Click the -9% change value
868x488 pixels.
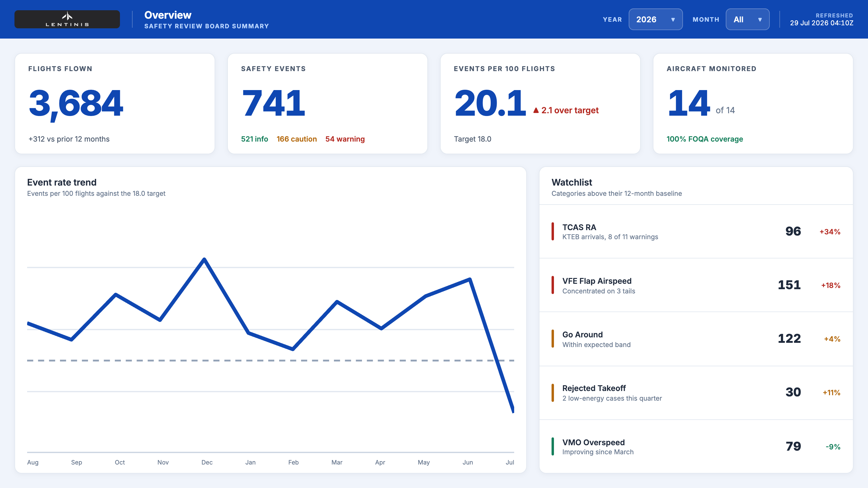pos(833,447)
